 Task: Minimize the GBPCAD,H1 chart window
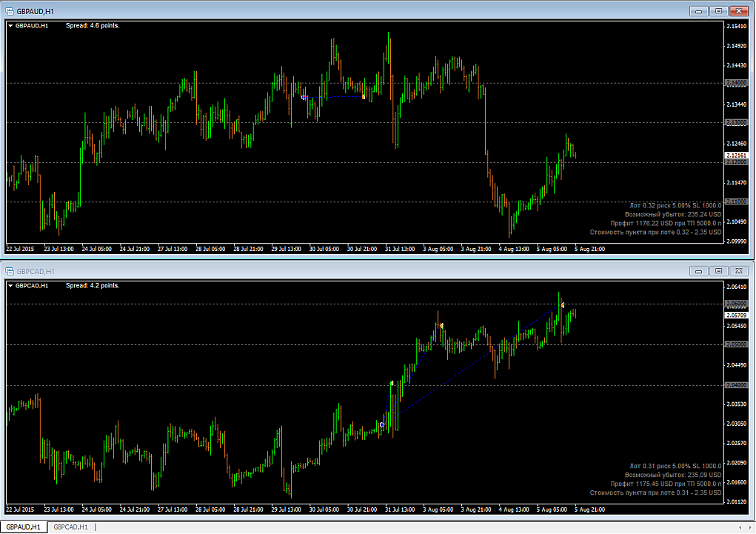pos(698,270)
